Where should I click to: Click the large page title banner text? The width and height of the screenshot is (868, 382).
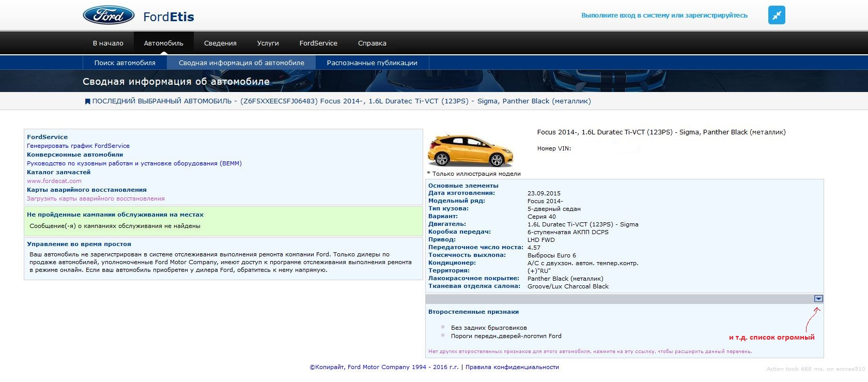(176, 82)
